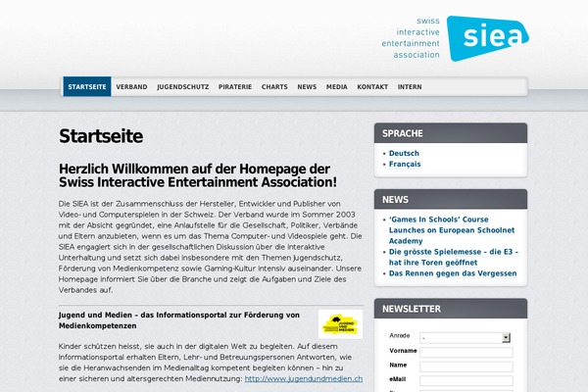Click the Startseite page heading
This screenshot has width=588, height=392.
(101, 136)
